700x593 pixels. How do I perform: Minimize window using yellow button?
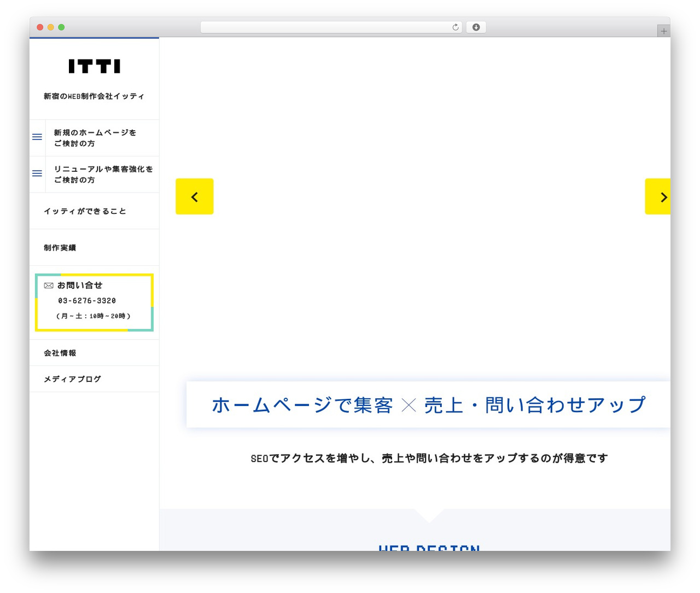[x=51, y=27]
